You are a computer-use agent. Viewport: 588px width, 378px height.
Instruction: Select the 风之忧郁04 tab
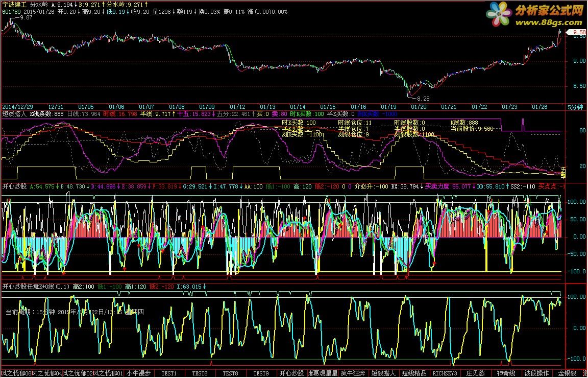coord(47,373)
